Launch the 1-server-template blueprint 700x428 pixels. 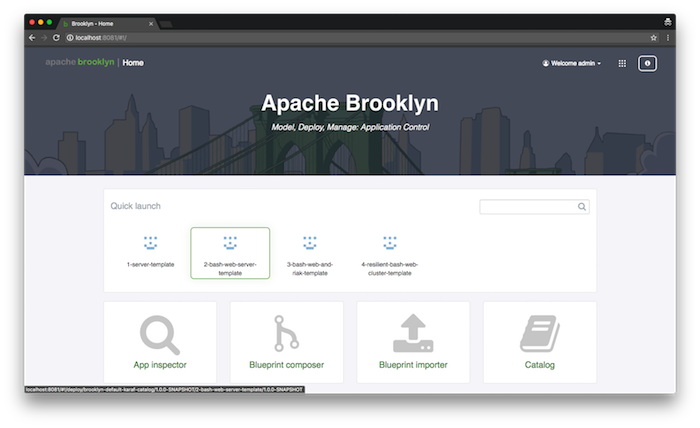pos(150,253)
